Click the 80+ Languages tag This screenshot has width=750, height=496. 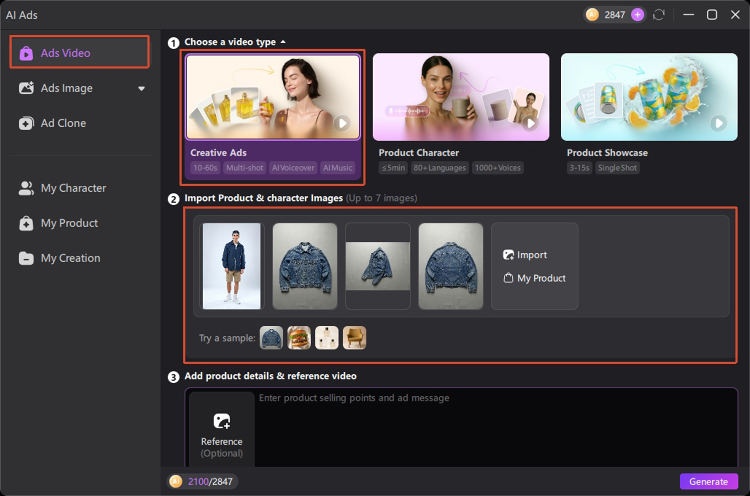click(x=440, y=168)
